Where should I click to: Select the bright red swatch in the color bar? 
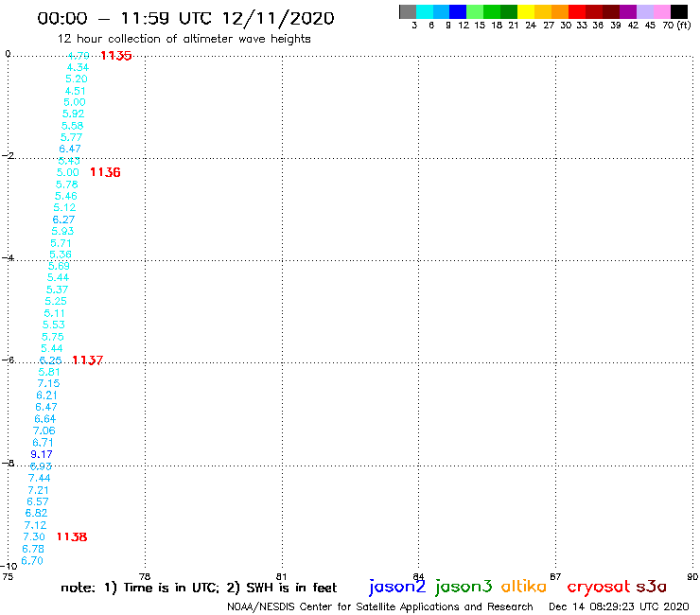(x=577, y=11)
